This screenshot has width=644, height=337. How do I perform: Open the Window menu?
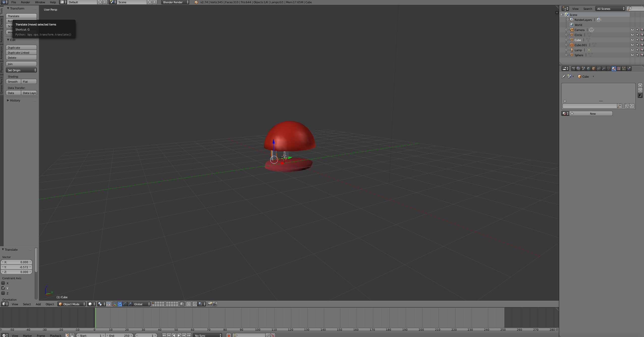click(40, 2)
